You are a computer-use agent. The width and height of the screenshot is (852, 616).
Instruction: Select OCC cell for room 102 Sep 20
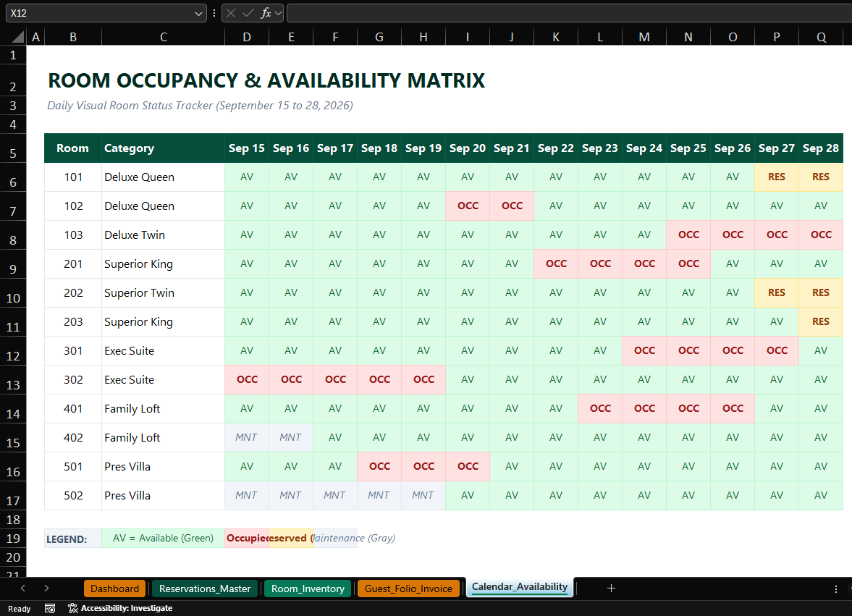pyautogui.click(x=468, y=206)
